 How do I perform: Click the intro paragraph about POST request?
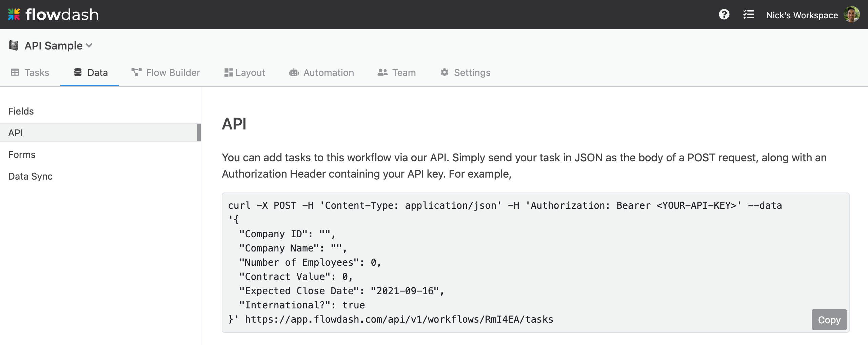click(x=524, y=166)
